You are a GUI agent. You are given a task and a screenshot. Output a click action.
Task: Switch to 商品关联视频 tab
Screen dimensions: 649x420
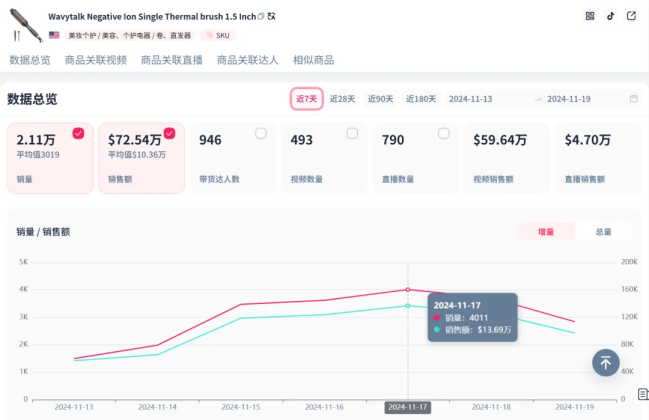click(x=95, y=60)
